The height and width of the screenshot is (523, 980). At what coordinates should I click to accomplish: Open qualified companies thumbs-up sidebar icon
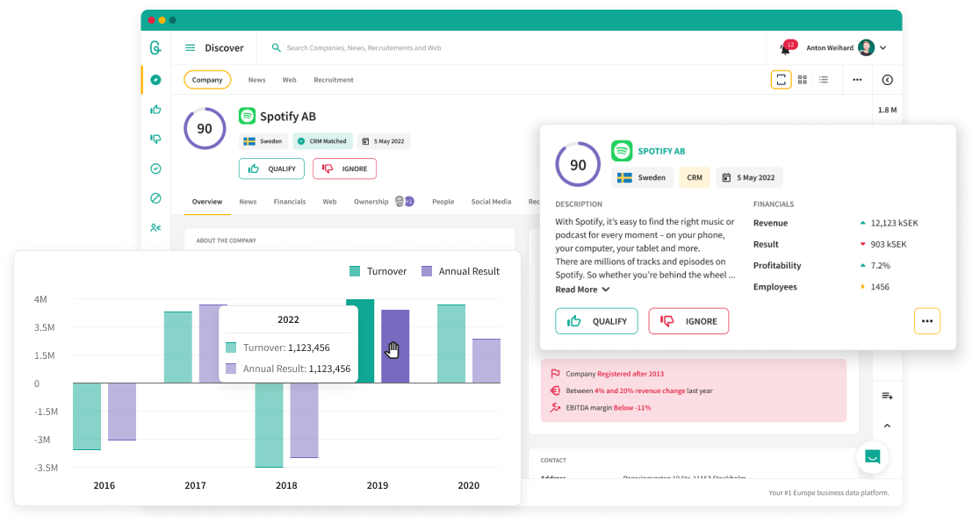click(x=155, y=110)
